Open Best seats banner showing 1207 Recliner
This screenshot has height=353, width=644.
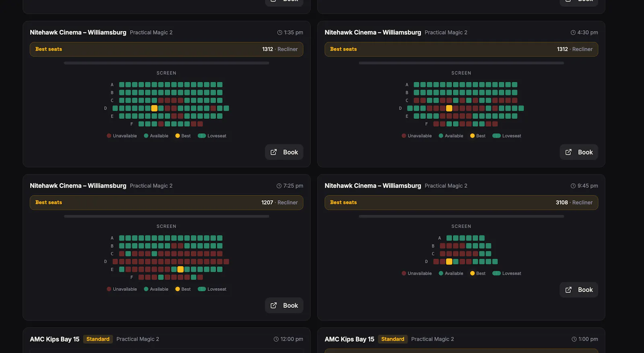click(167, 203)
